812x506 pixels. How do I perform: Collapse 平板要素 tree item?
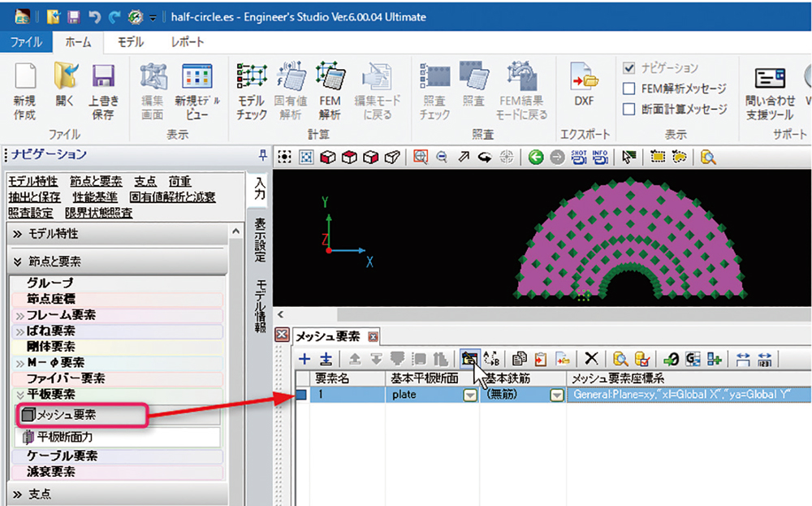click(x=19, y=396)
